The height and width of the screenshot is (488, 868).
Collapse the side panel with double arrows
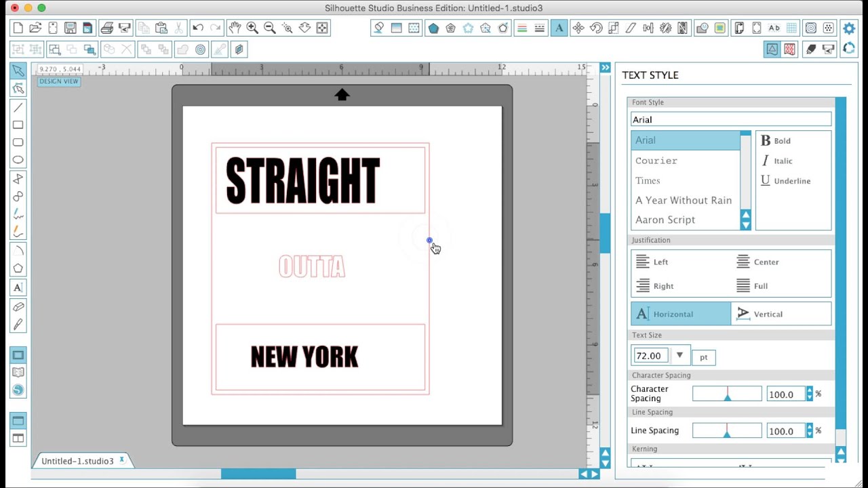[605, 68]
